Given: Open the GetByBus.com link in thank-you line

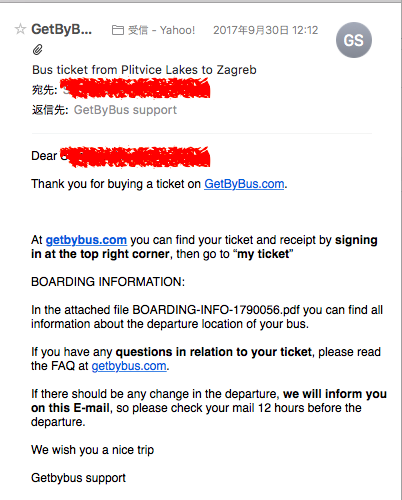Looking at the screenshot, I should (x=244, y=184).
